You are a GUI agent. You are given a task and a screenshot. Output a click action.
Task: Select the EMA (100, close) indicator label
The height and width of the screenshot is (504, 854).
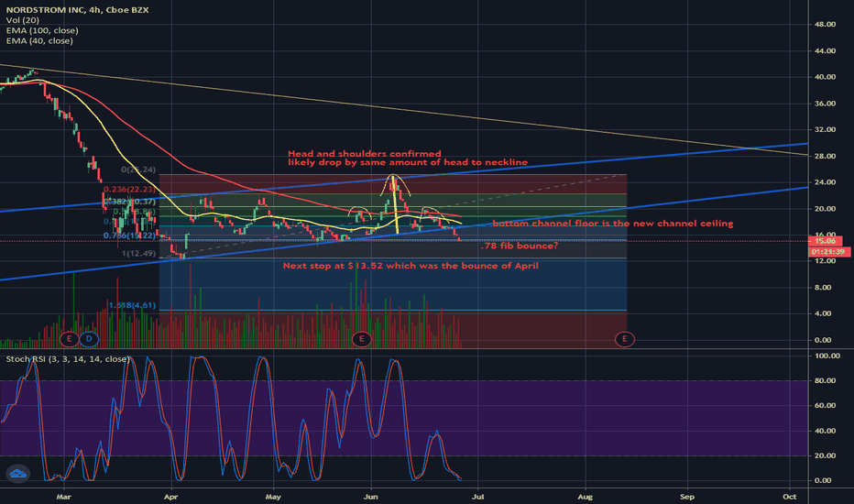[42, 30]
